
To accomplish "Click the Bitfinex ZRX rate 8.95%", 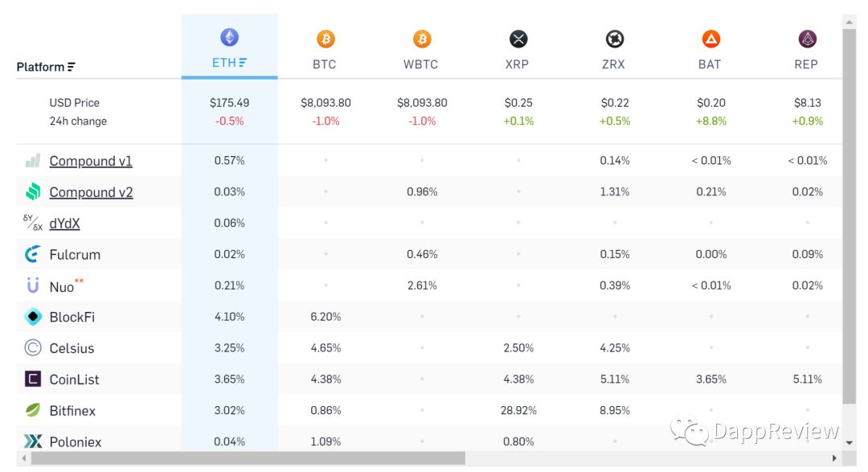I will (x=615, y=411).
